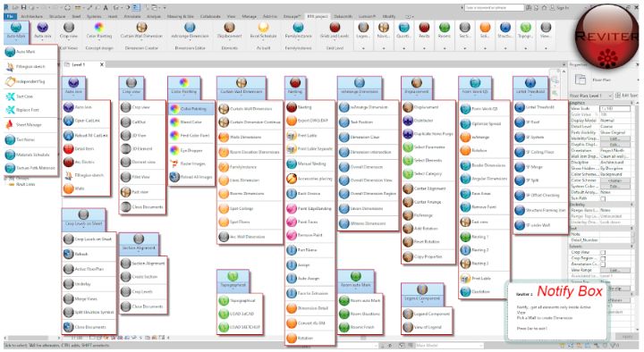The width and height of the screenshot is (644, 352).
Task: Open the File menu tab
Action: click(x=10, y=16)
